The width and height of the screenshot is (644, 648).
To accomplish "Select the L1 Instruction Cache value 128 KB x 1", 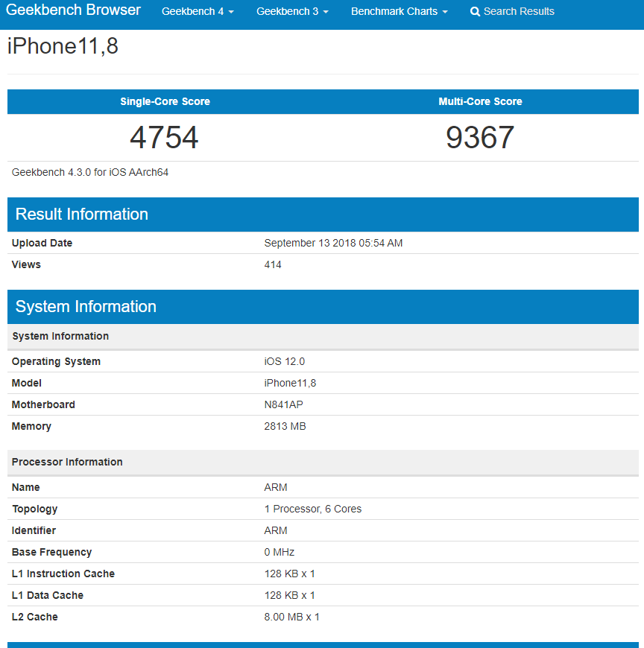I will pos(289,574).
